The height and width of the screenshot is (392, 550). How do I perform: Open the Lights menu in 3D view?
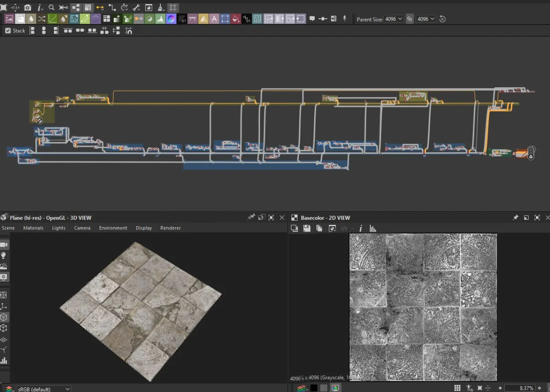coord(58,228)
